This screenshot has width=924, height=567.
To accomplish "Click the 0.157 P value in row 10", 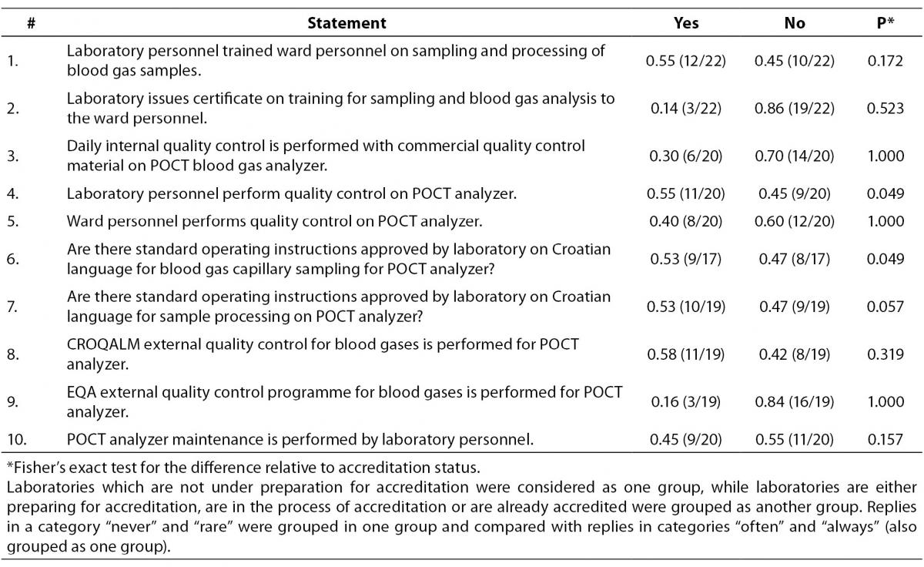I will [884, 440].
